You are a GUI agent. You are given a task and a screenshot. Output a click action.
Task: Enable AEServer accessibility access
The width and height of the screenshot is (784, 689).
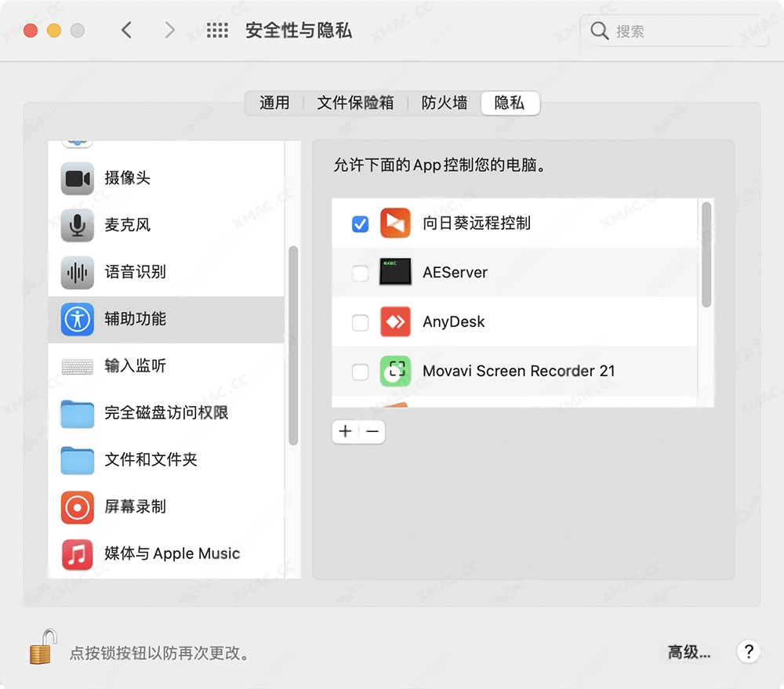tap(360, 273)
